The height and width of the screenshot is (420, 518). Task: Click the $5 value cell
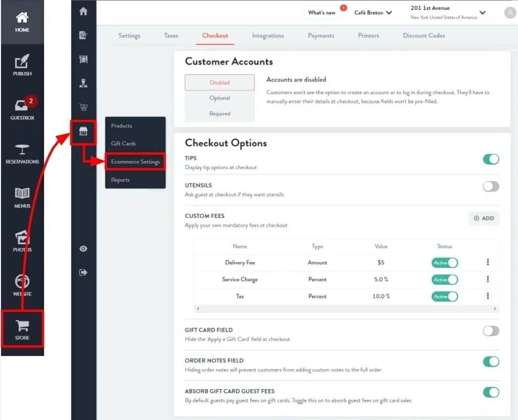[x=381, y=263]
